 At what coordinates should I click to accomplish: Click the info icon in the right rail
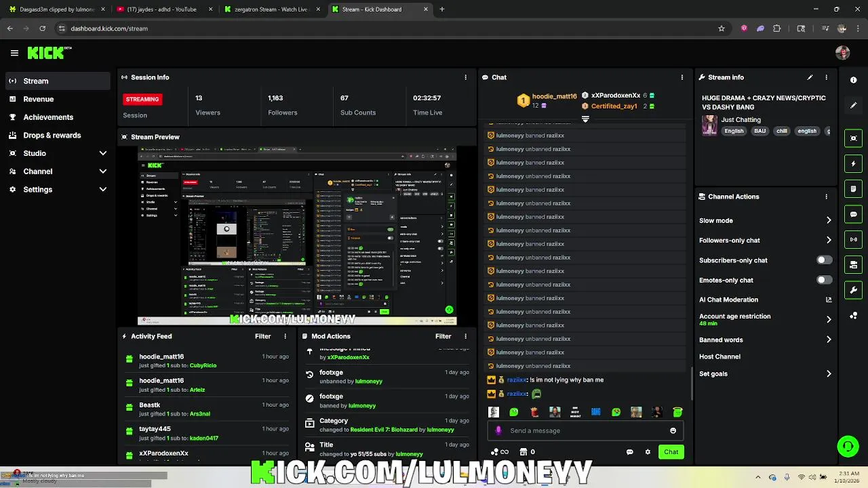854,80
